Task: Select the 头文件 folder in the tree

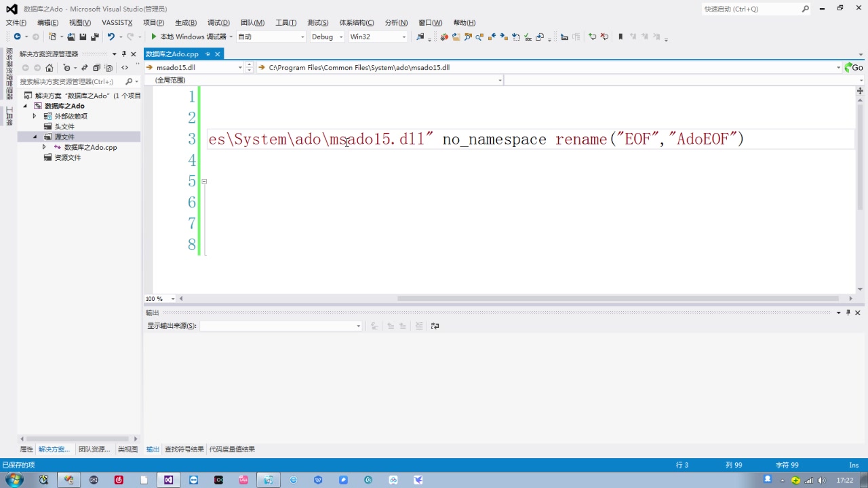Action: coord(64,127)
